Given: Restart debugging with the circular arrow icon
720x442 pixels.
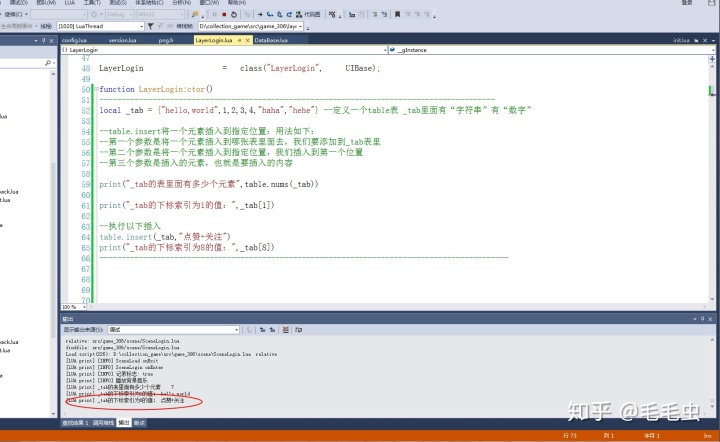Looking at the screenshot, I should tap(234, 15).
